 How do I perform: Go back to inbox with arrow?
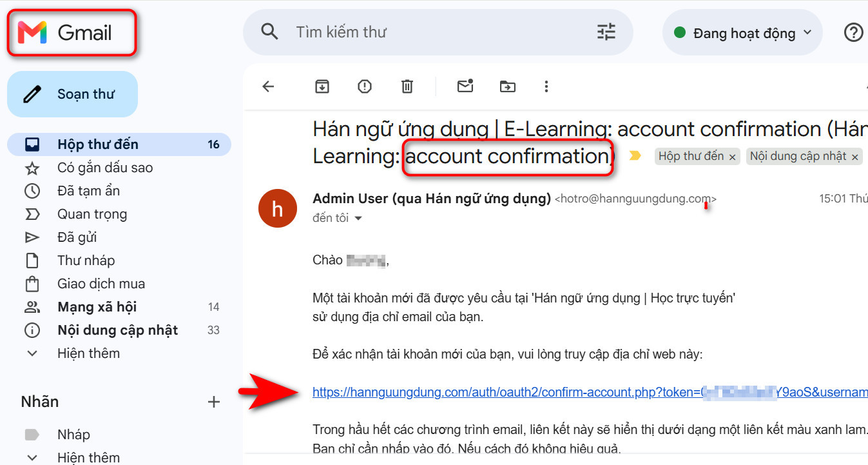[x=269, y=86]
